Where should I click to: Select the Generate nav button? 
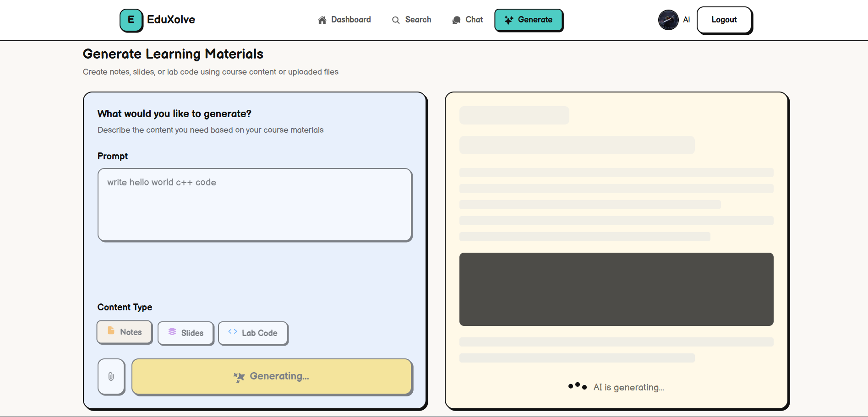coord(529,20)
